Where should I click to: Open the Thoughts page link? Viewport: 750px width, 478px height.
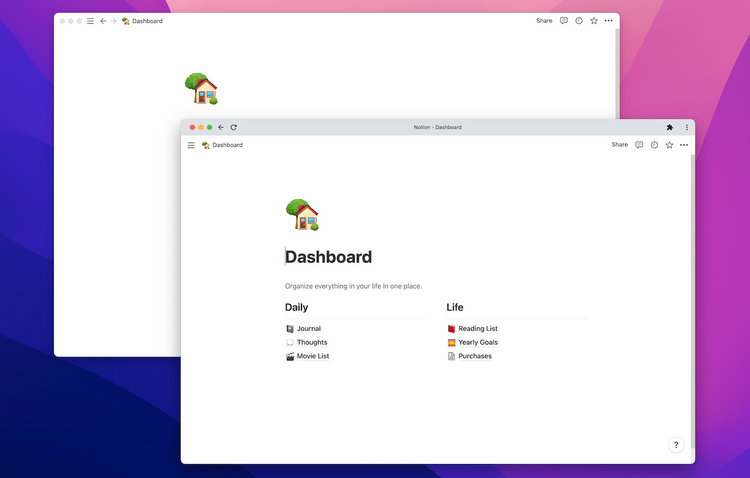pos(312,343)
